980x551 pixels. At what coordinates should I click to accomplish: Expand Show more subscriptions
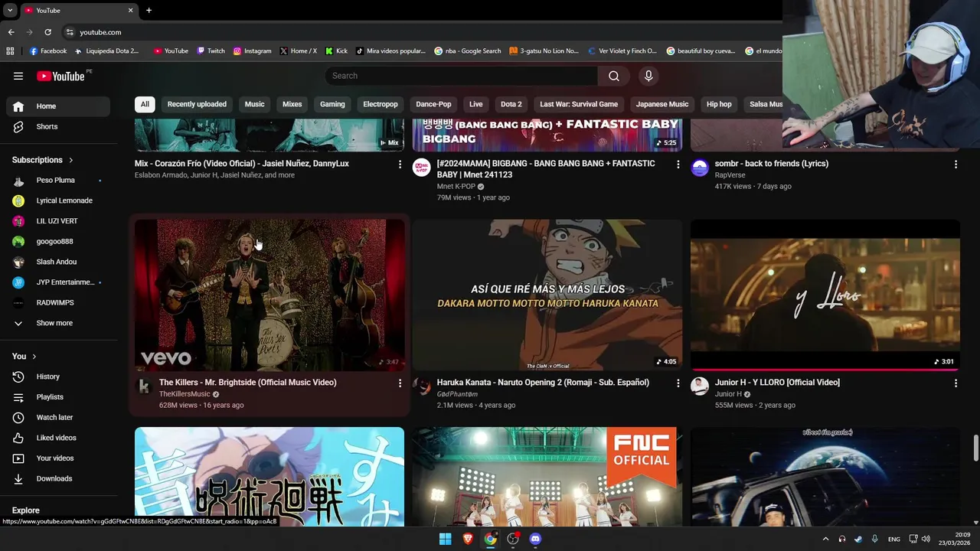pyautogui.click(x=58, y=323)
